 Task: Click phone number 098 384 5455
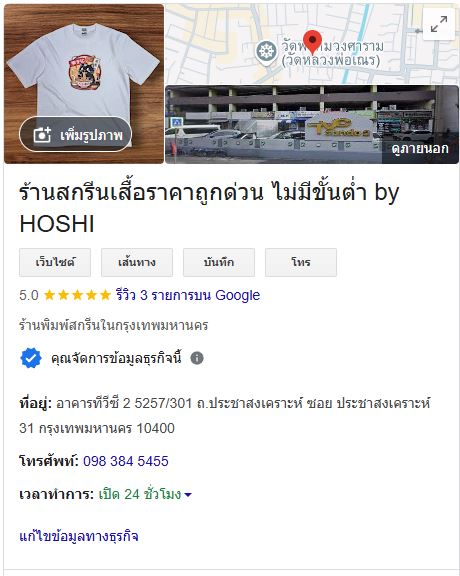coord(126,461)
